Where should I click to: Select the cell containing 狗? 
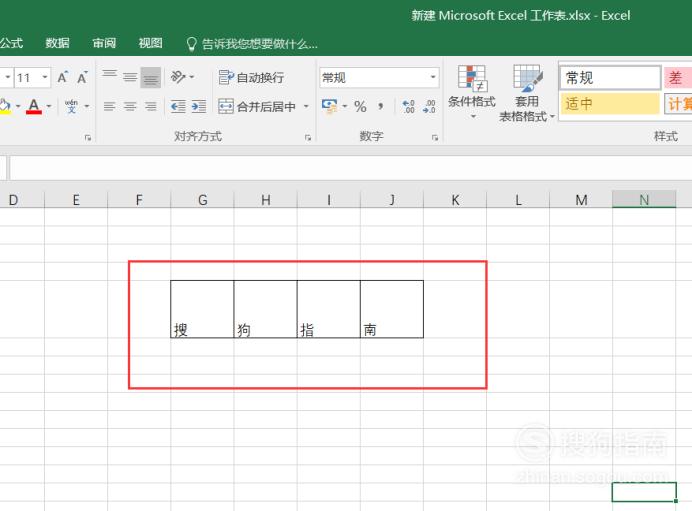(x=265, y=309)
